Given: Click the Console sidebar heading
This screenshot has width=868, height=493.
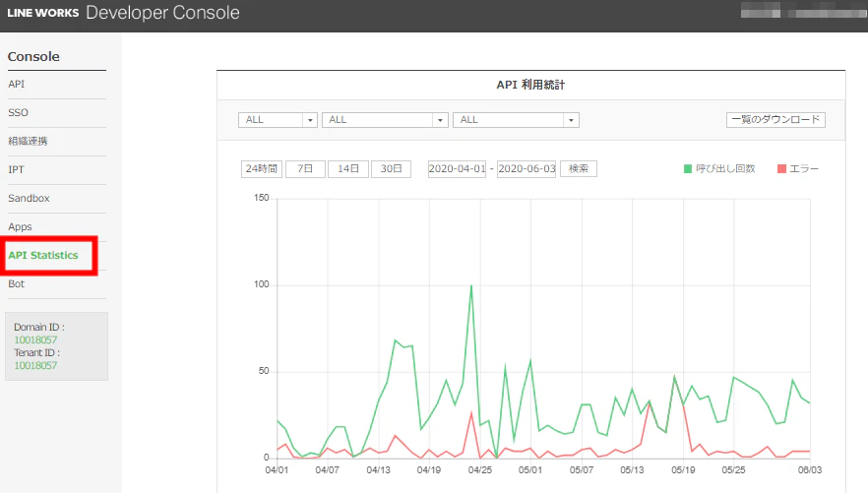Looking at the screenshot, I should coord(33,56).
